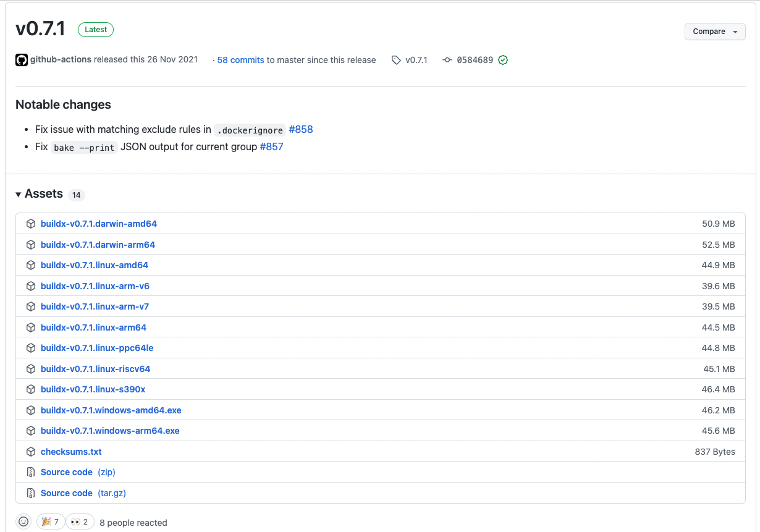Download buildx-v0.7.1.linux-riscv64
The width and height of the screenshot is (760, 532).
point(95,369)
